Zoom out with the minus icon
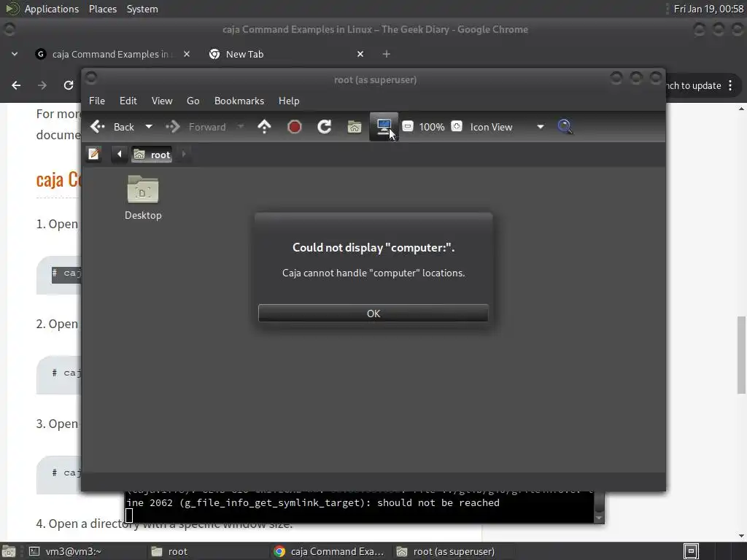Viewport: 747px width, 560px height. [408, 126]
